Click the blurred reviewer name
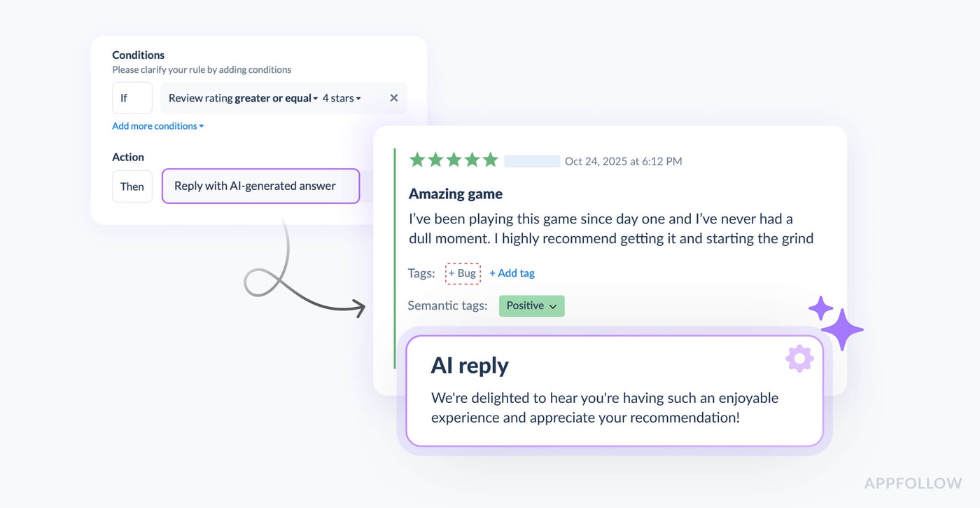 click(532, 161)
